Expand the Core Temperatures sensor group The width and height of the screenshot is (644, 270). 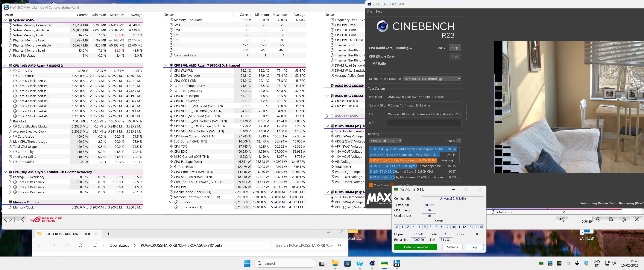point(171,86)
